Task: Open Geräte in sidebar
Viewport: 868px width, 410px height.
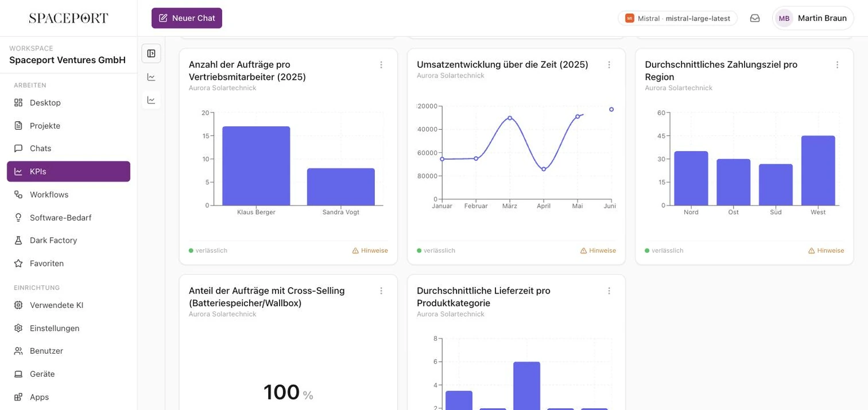Action: 68,374
